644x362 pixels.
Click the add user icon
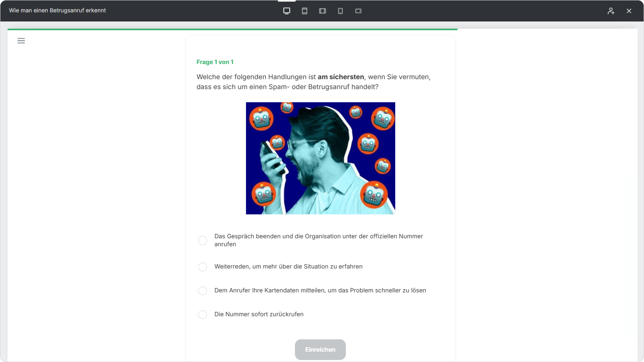tap(611, 11)
